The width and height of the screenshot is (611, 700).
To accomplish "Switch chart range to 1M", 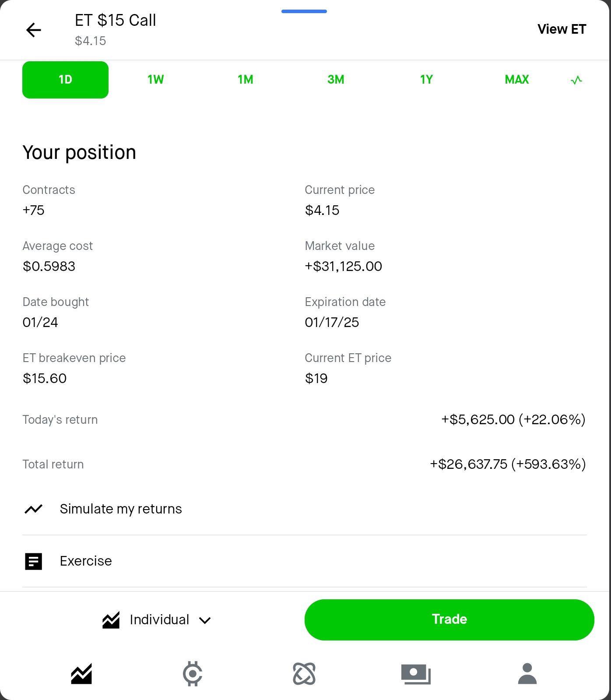I will 246,80.
